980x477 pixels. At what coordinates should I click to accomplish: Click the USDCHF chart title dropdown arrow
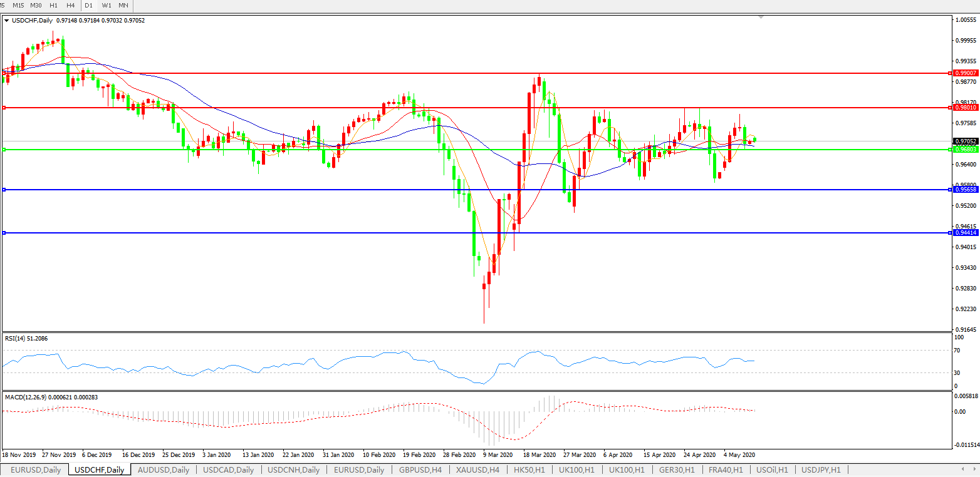[6, 21]
